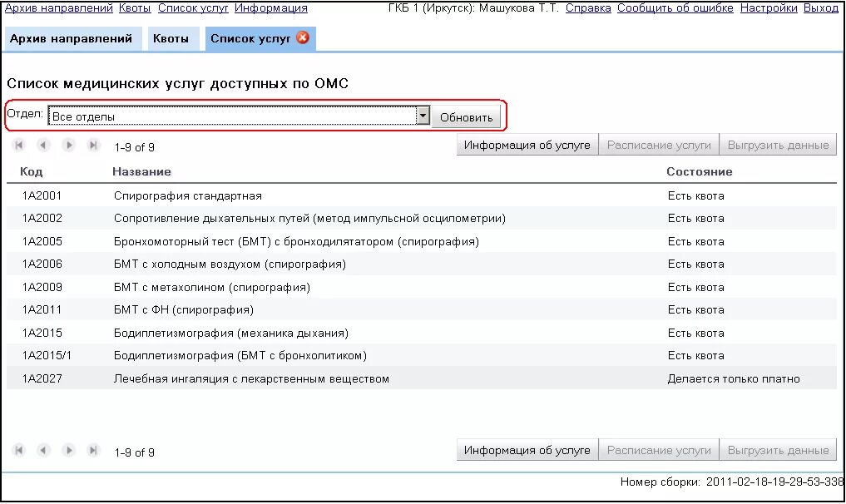Sort by Состояние column header
Screen dimensions: 846x504
[x=700, y=171]
